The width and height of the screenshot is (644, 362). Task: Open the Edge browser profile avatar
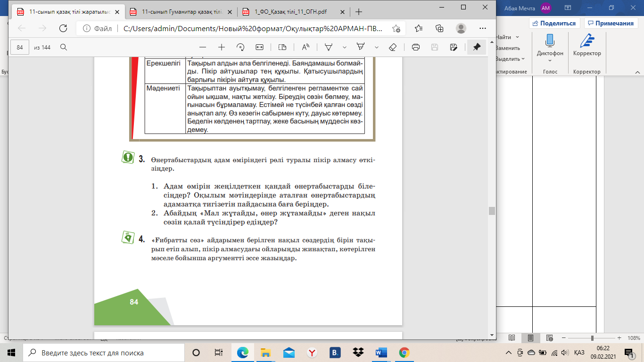461,28
